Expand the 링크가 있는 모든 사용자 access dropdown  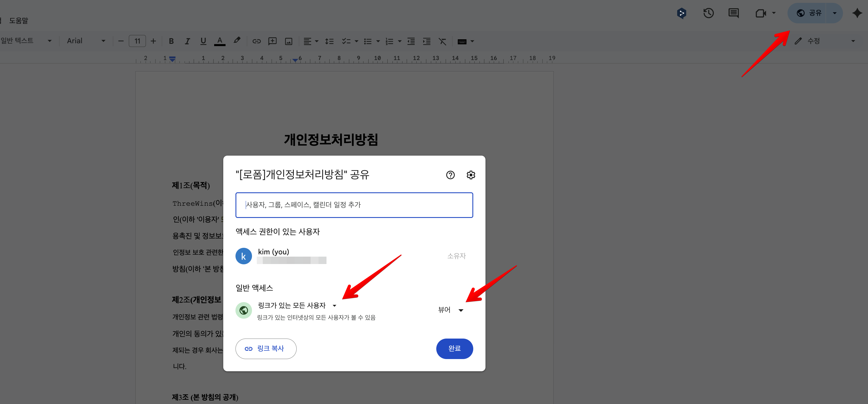297,305
